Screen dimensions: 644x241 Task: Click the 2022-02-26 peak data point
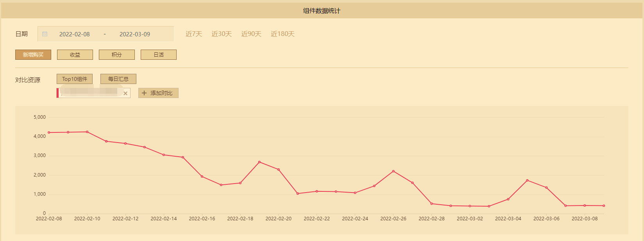tap(394, 171)
